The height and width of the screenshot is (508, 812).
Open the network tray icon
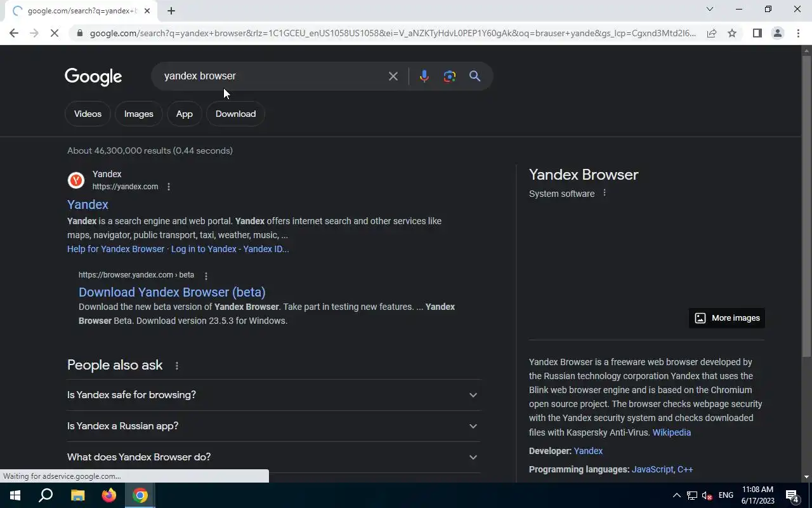(x=692, y=496)
